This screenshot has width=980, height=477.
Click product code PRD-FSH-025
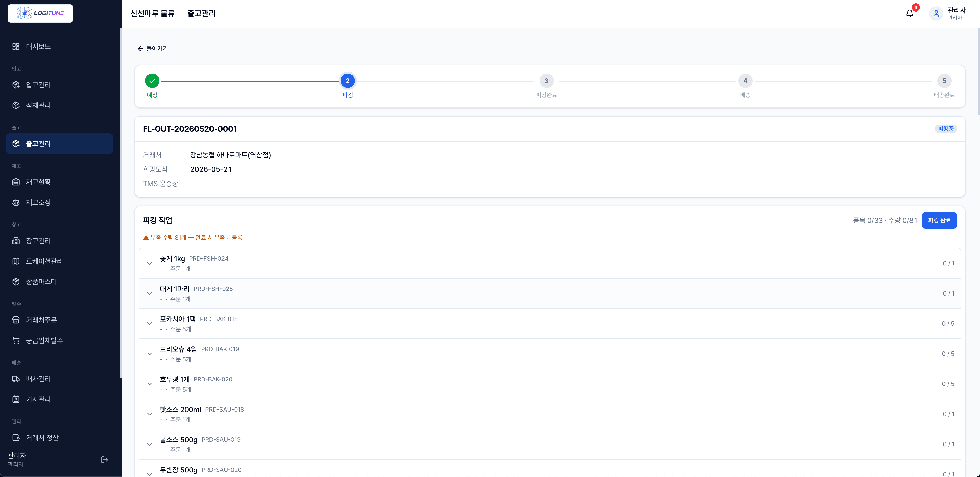(213, 289)
